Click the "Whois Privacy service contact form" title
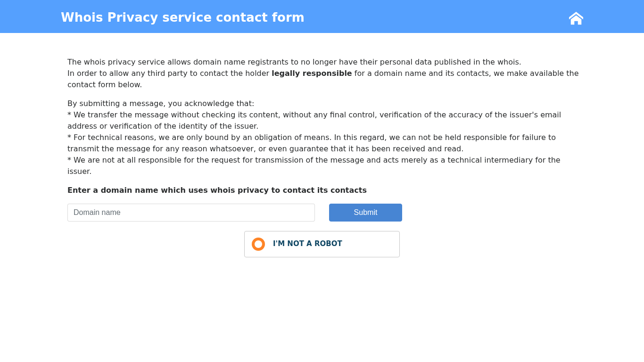This screenshot has height=362, width=644. (182, 17)
